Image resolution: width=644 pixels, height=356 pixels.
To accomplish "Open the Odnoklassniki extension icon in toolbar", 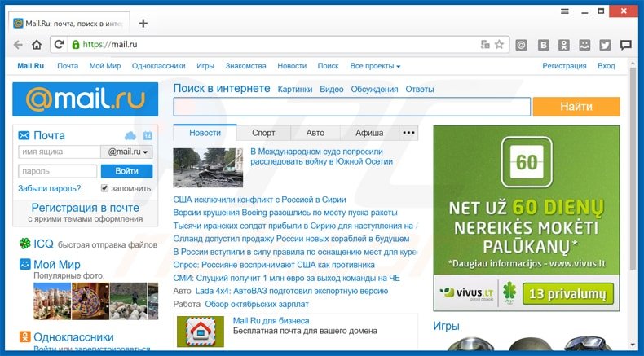I will pyautogui.click(x=564, y=45).
